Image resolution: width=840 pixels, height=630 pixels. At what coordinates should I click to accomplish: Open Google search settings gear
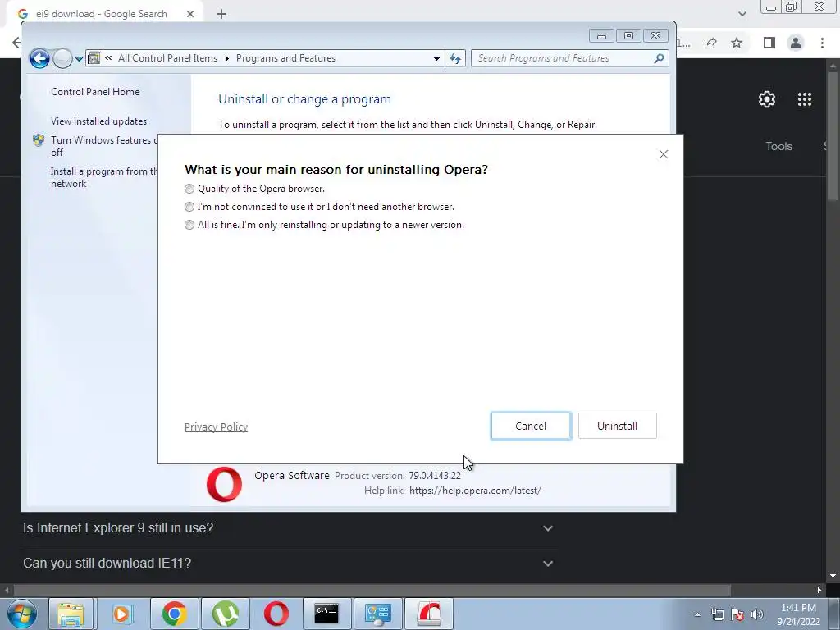[767, 99]
